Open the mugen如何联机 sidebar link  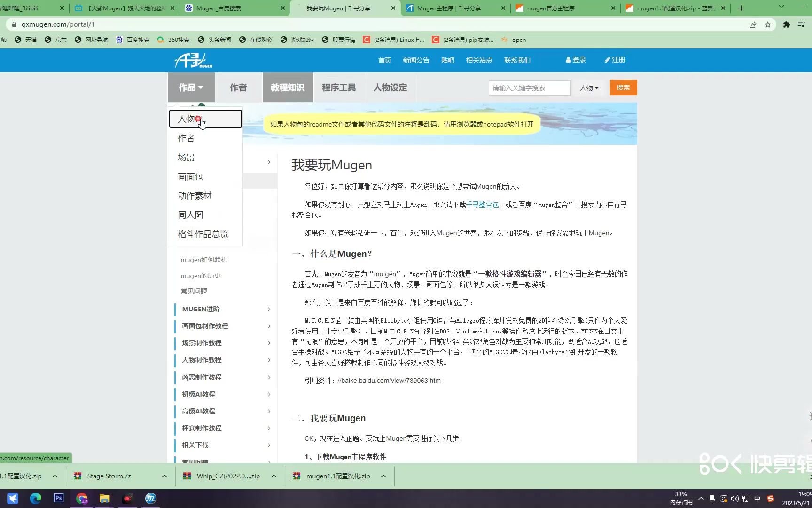[x=204, y=260]
